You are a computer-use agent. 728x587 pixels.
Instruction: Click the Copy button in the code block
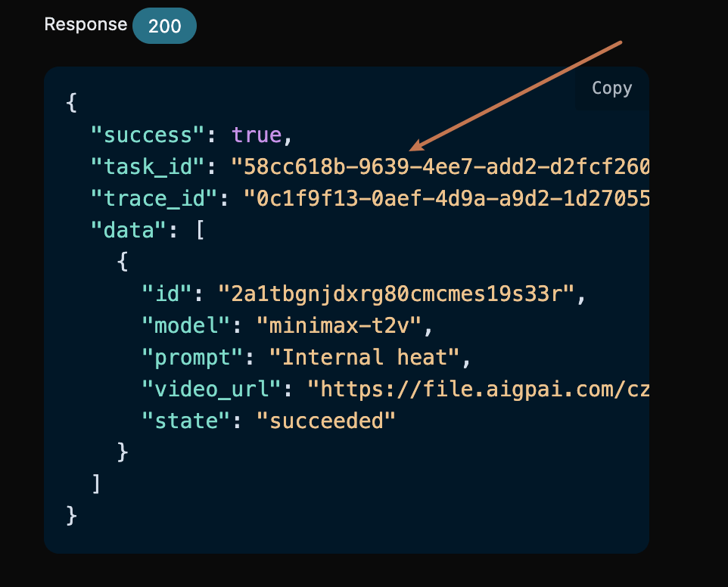611,89
